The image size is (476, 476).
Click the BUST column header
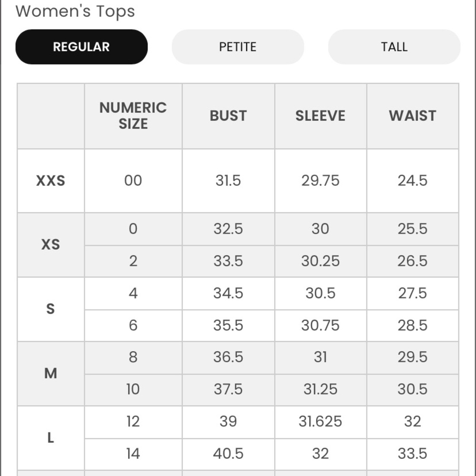coord(228,116)
